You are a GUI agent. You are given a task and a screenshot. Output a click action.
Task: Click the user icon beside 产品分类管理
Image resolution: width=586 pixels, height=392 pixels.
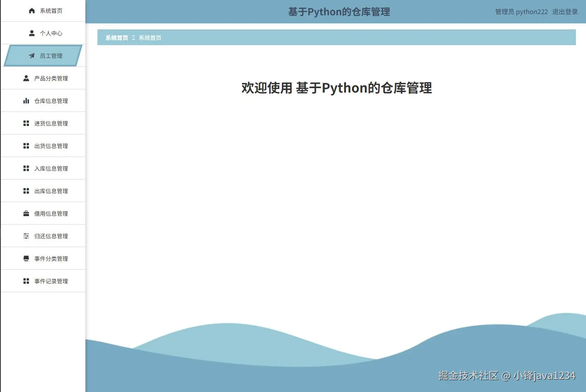(26, 78)
